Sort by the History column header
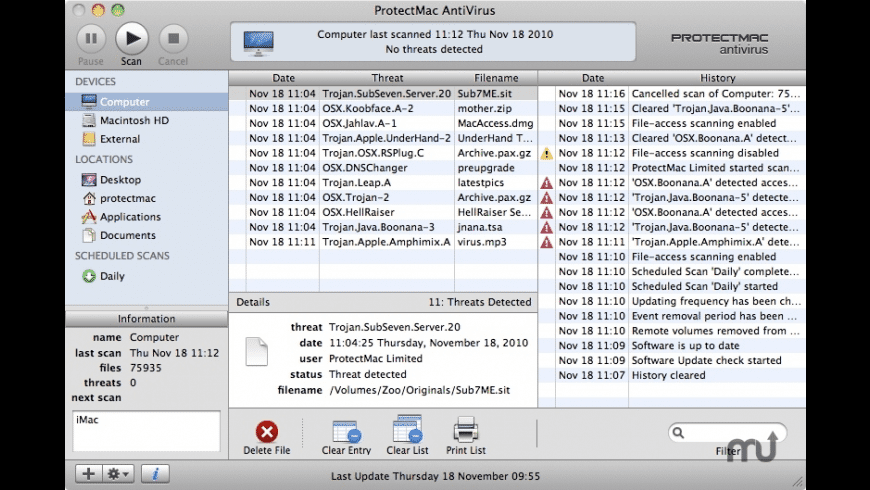The height and width of the screenshot is (490, 870). tap(717, 78)
